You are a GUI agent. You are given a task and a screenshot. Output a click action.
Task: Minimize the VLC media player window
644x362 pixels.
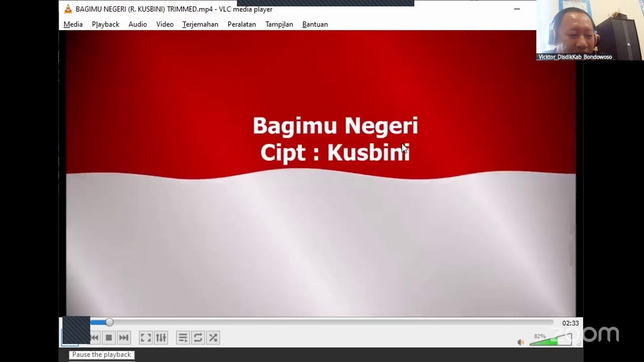[x=517, y=9]
